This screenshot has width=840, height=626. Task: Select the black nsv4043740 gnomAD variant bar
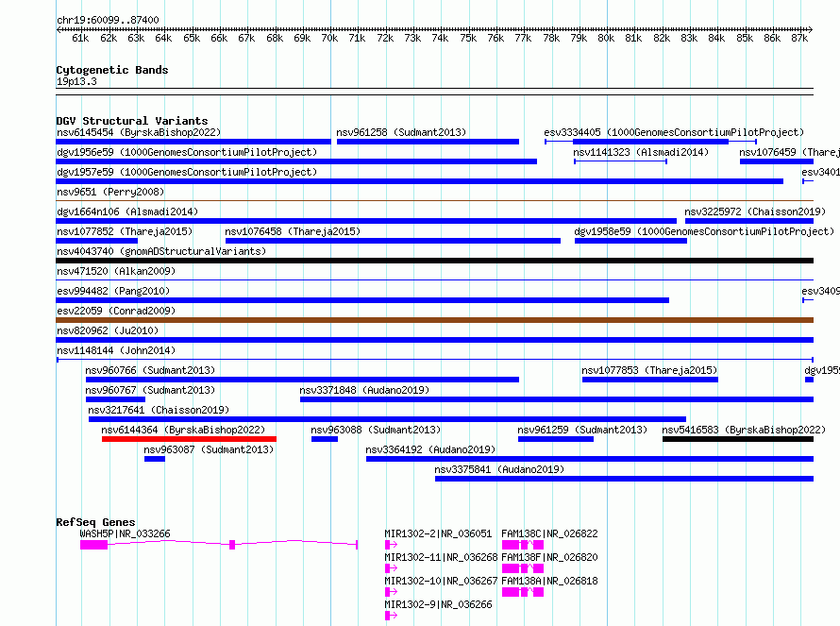(x=434, y=261)
